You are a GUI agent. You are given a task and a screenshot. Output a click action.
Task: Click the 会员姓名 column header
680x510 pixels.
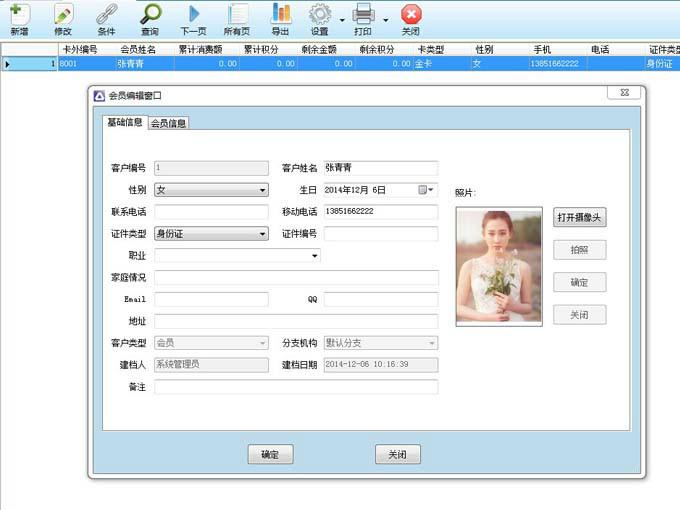[138, 49]
